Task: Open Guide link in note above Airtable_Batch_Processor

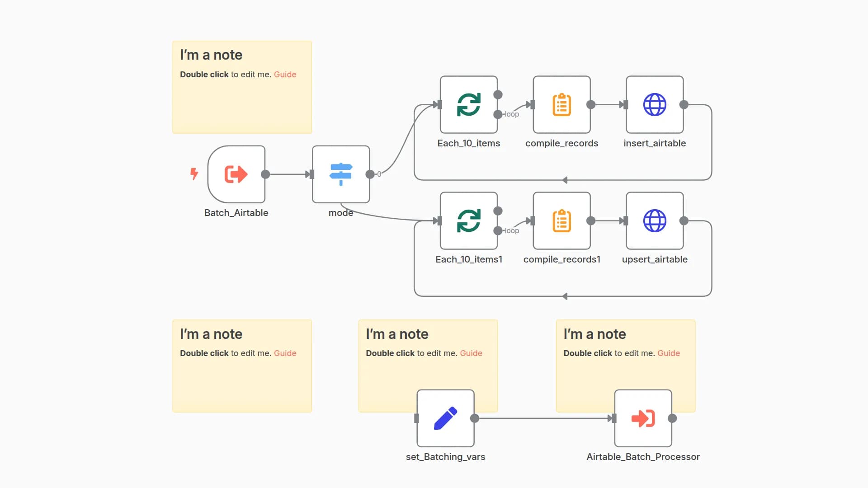Action: click(x=669, y=353)
